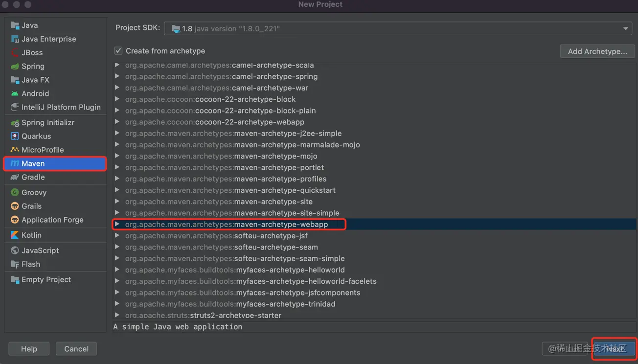
Task: Open the Project SDK dropdown
Action: 625,29
